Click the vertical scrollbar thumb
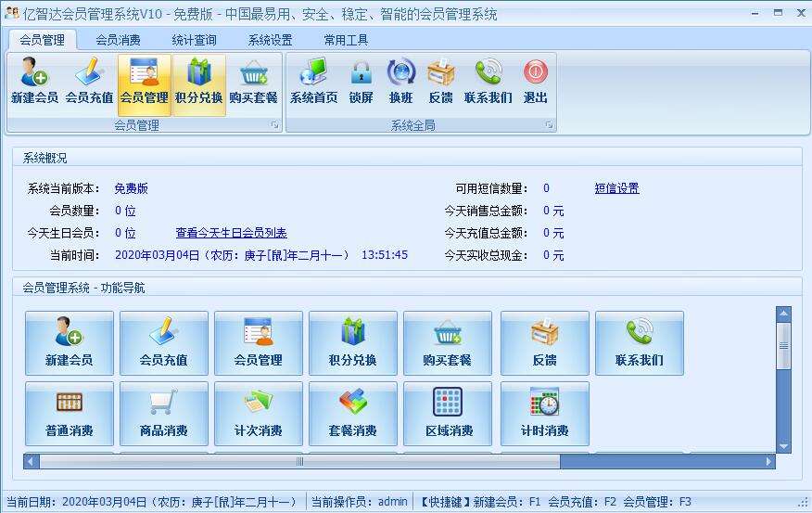Screen dimensions: 812x513 783,346
